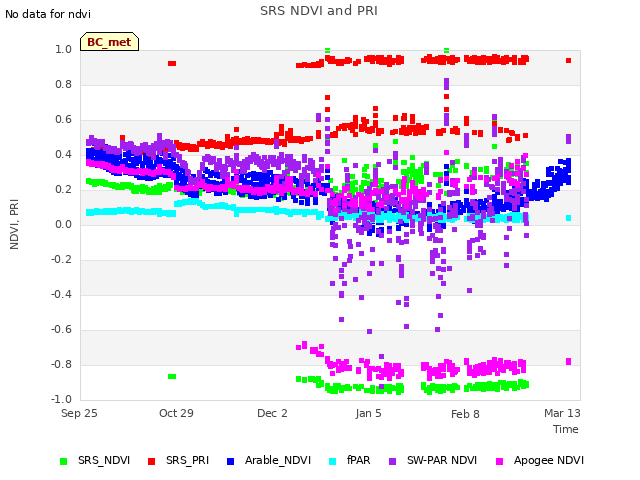Click the Oct 29 x-axis tick label
640x480 pixels.
pyautogui.click(x=176, y=413)
